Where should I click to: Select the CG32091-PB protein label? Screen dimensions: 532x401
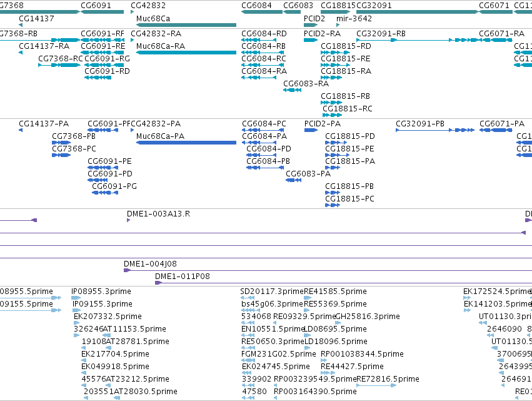(419, 124)
